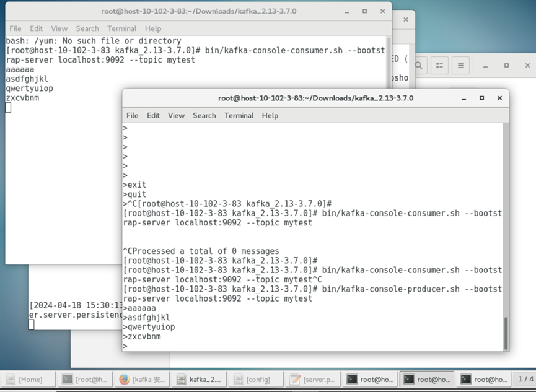Open the Search menu in the back terminal
536x392 pixels.
click(x=87, y=28)
